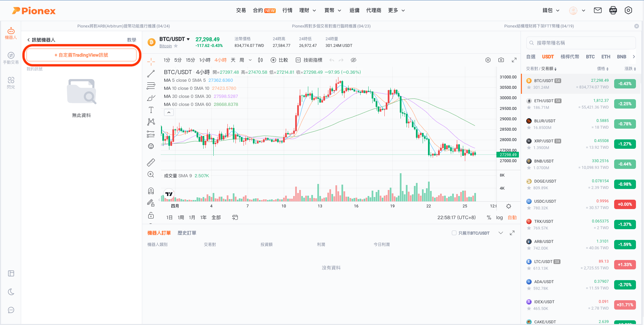Open chart settings hexagon icon
Viewport: 644px width, 325px height.
488,60
